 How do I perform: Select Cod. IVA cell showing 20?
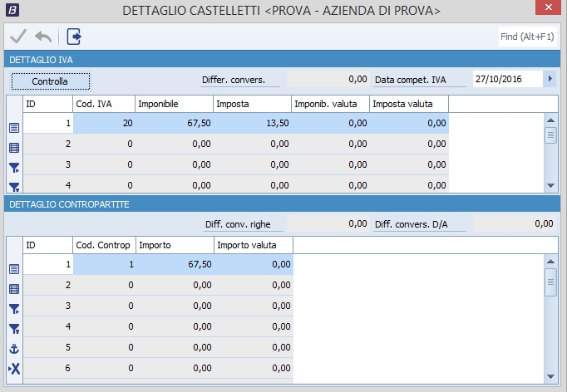click(x=104, y=123)
